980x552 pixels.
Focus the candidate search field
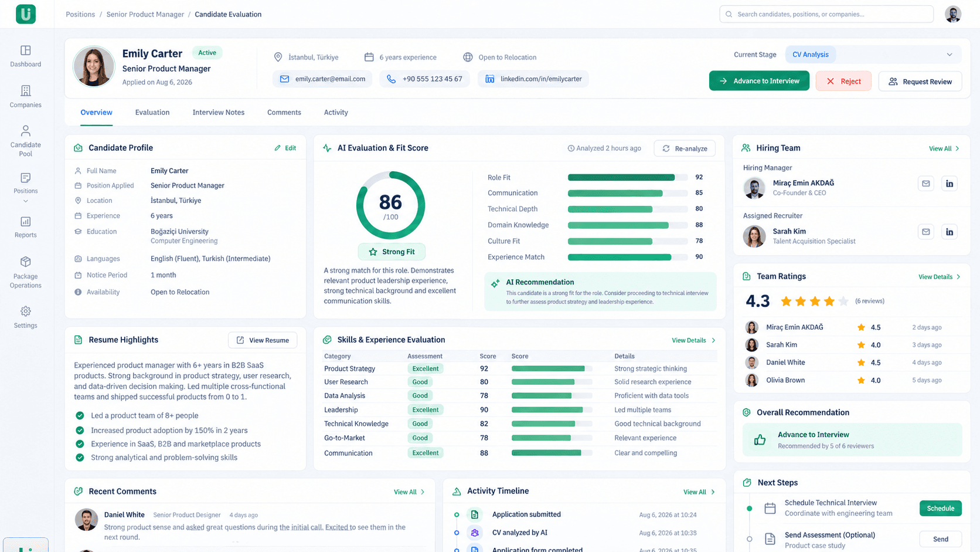826,14
